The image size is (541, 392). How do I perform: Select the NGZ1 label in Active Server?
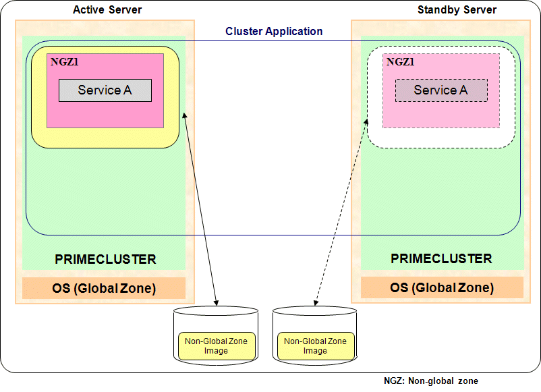(65, 62)
